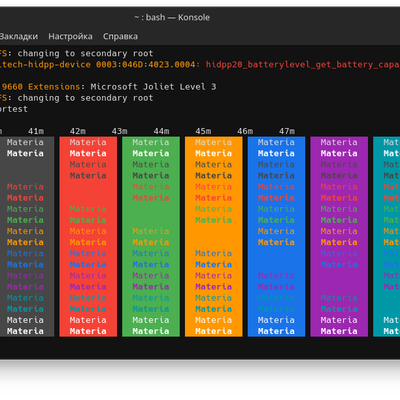Click the 42m column header
The image size is (400, 400).
tap(78, 131)
